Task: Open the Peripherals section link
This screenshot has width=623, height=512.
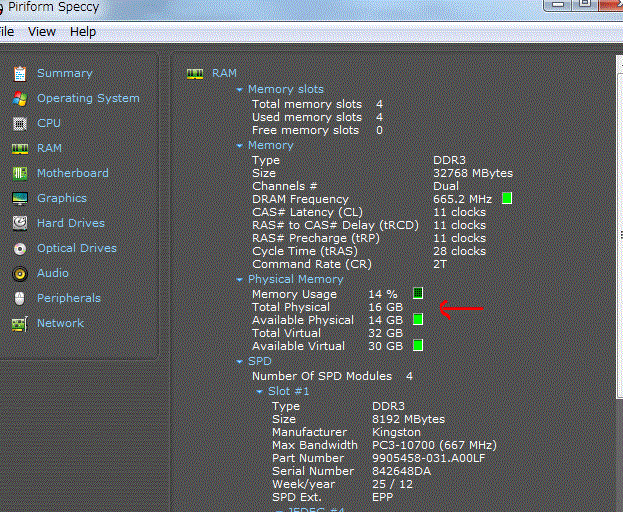Action: pyautogui.click(x=69, y=298)
